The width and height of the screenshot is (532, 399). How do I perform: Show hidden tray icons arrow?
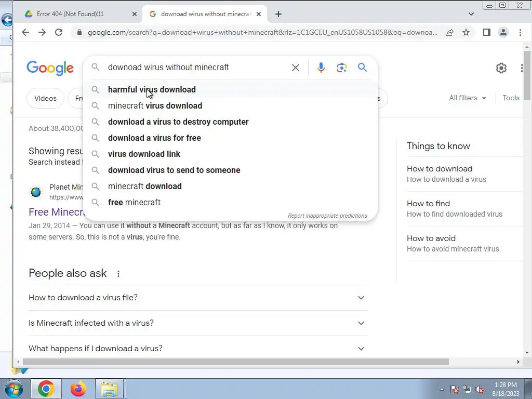point(442,389)
